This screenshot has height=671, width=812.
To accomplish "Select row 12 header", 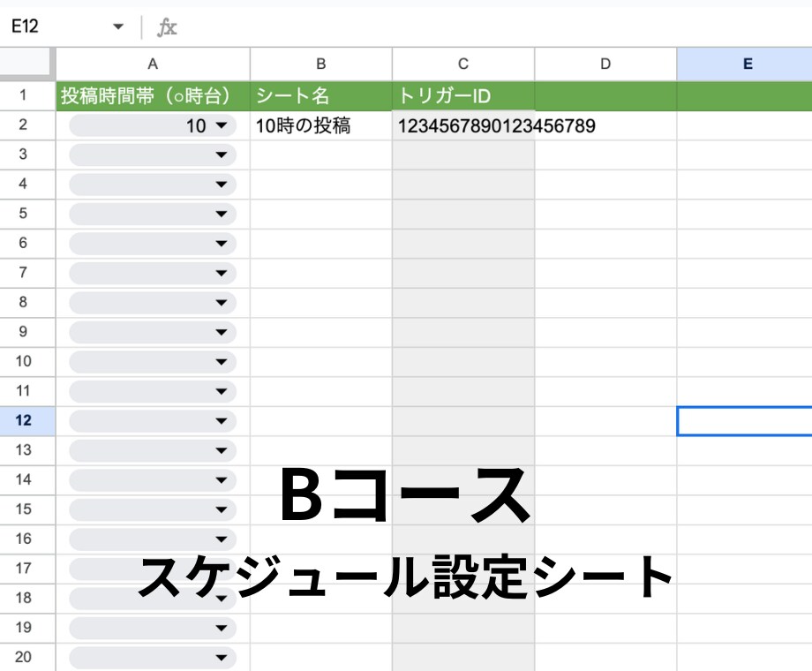I will pyautogui.click(x=27, y=421).
